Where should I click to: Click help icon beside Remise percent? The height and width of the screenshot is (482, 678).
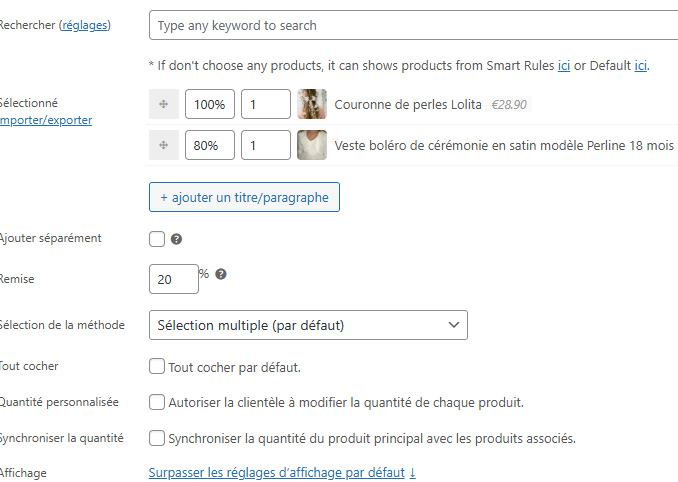tap(220, 274)
